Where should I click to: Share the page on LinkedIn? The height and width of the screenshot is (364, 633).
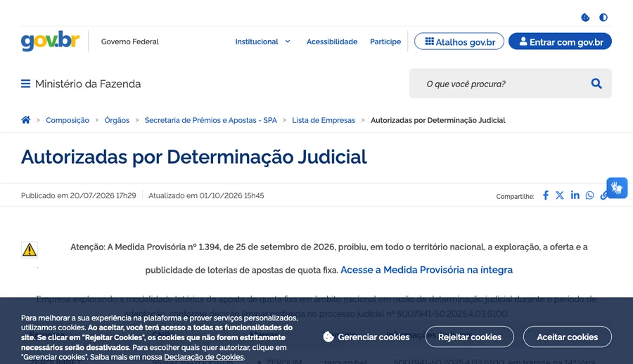pos(575,195)
